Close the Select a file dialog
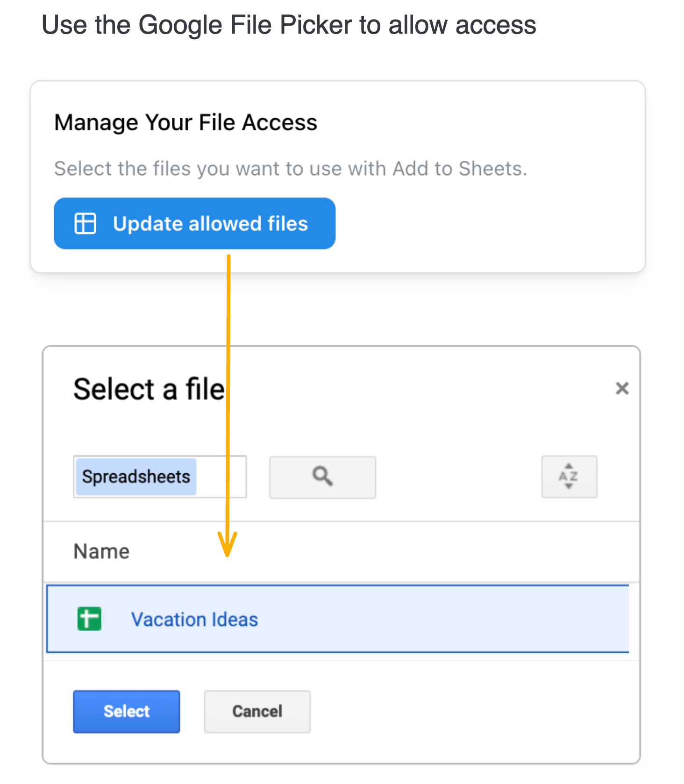Viewport: 684px width, 784px height. 622,388
